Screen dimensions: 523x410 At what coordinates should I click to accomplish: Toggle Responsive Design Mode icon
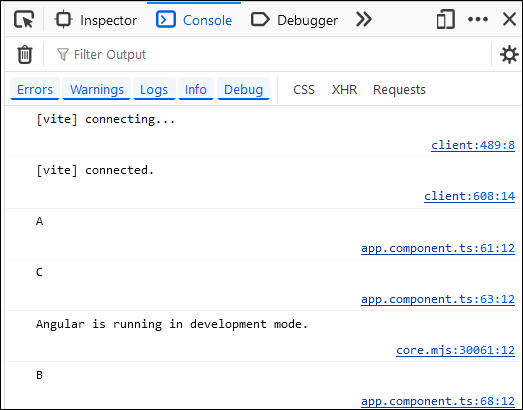446,19
